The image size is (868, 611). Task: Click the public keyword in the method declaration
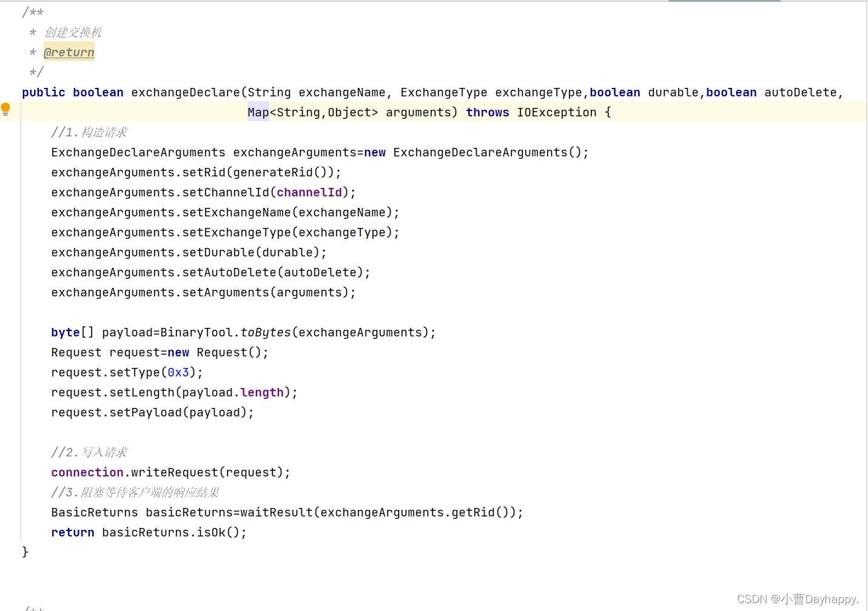point(44,92)
